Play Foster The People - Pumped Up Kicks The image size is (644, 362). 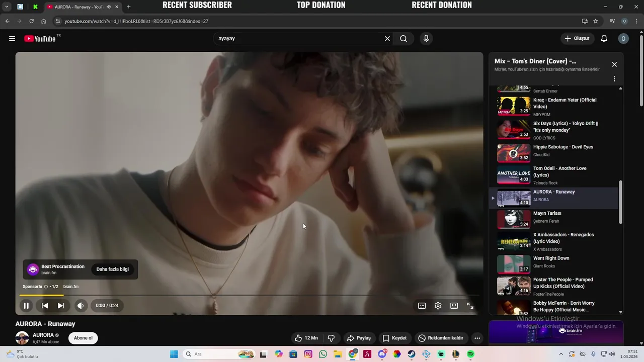point(553,286)
